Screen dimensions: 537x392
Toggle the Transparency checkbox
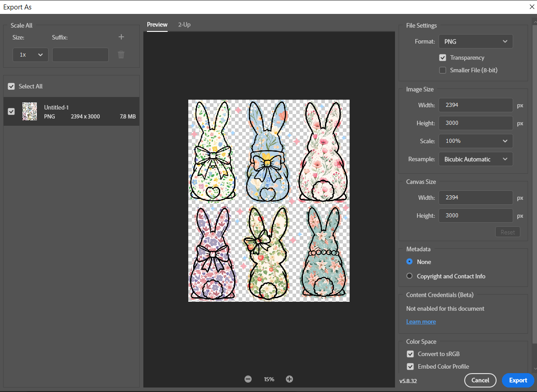(x=443, y=58)
